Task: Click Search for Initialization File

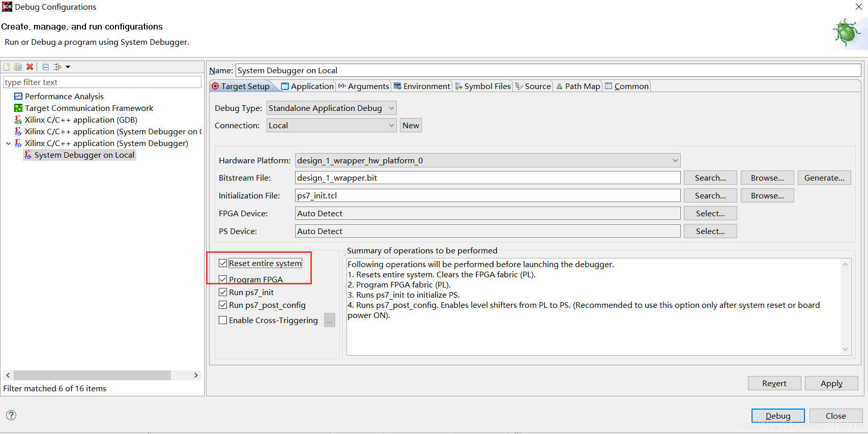Action: 710,195
